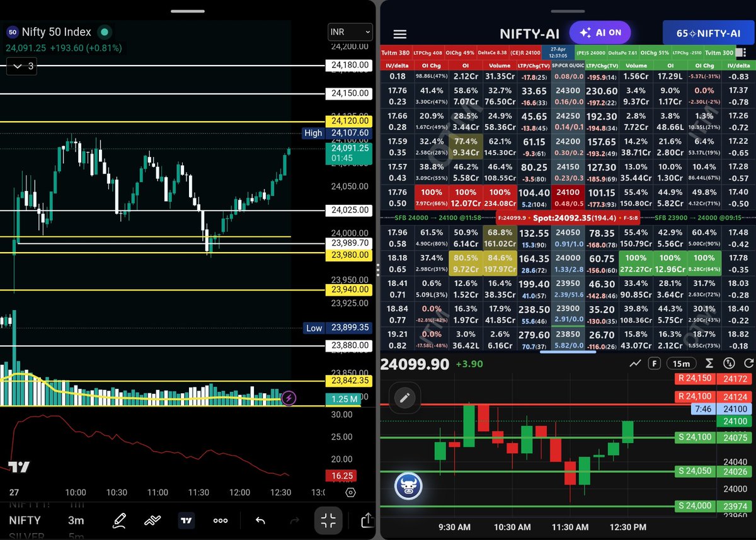Toggle the F button on the mini chart
This screenshot has height=540, width=756.
pos(655,364)
